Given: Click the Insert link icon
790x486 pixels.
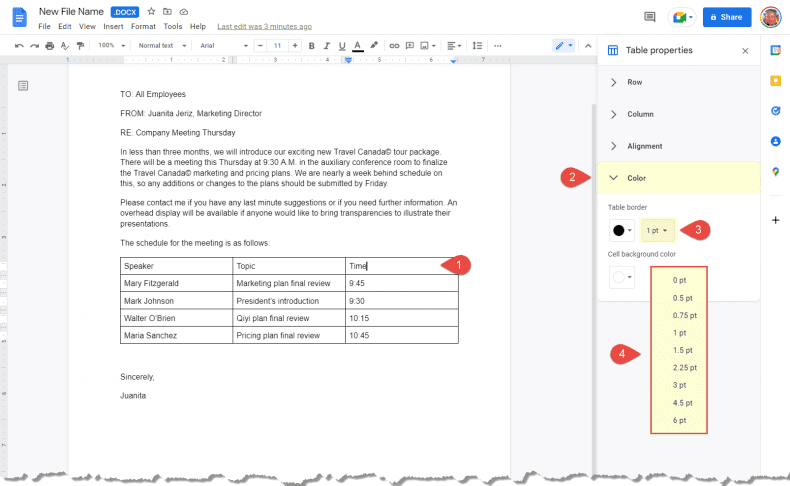Looking at the screenshot, I should [x=394, y=46].
